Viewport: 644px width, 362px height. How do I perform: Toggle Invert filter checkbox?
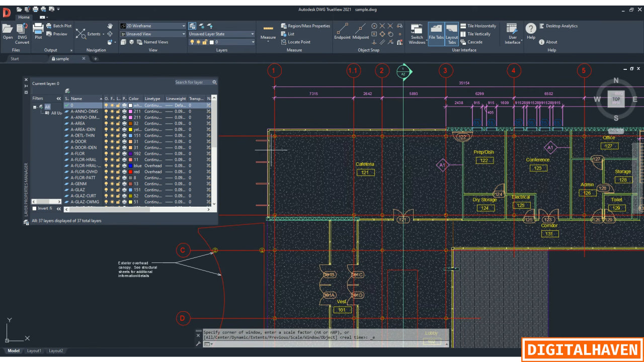coord(35,208)
